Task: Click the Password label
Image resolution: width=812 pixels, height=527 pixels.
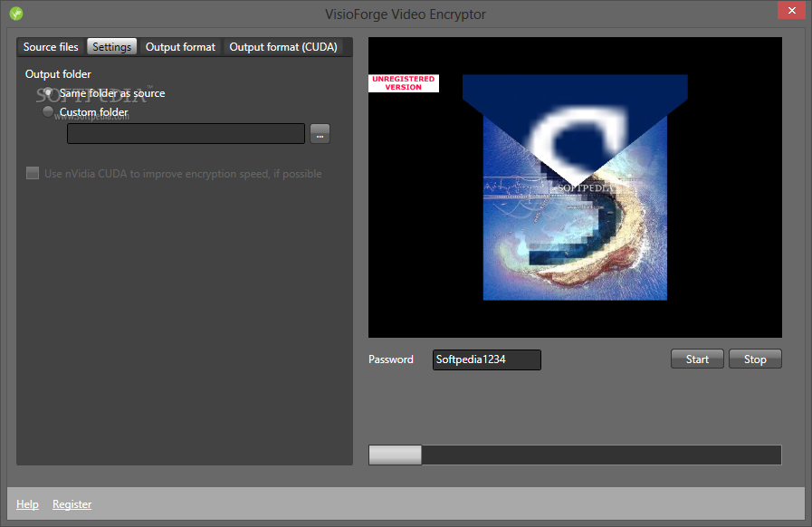Action: pyautogui.click(x=391, y=359)
